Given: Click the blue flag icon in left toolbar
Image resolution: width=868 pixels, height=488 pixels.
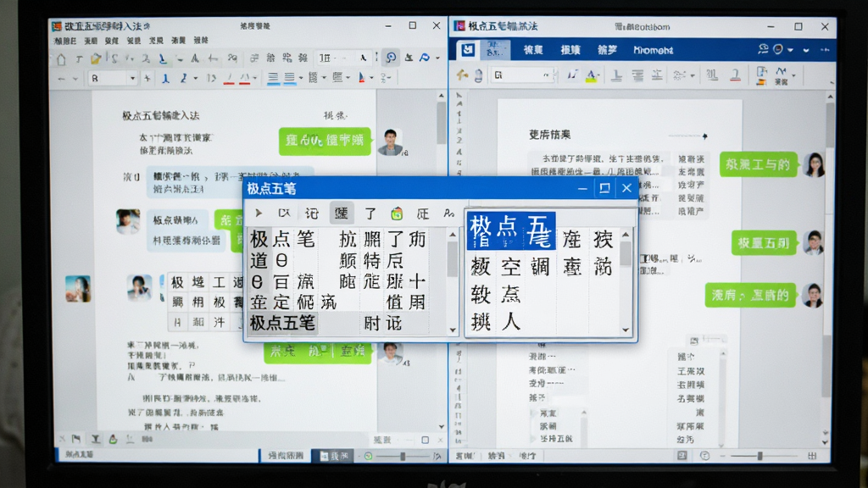Looking at the screenshot, I should click(425, 58).
